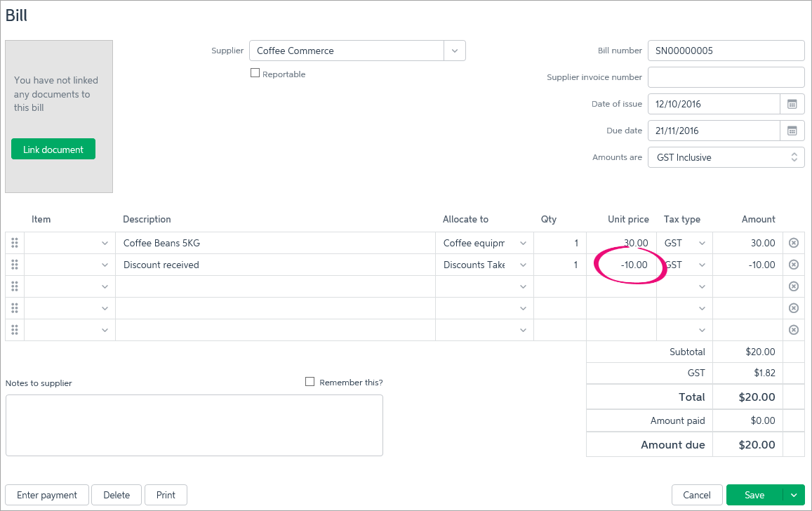Delete the last empty line row
The height and width of the screenshot is (511, 812).
tap(794, 330)
